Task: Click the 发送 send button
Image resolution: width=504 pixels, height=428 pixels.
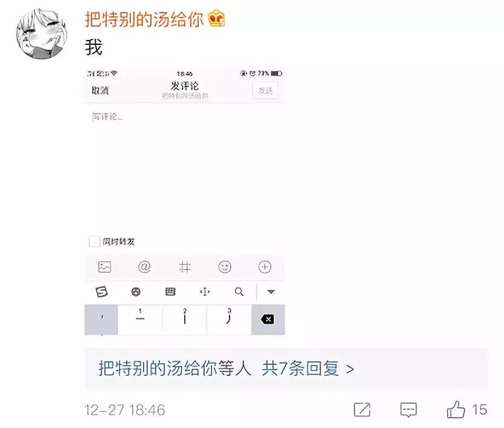Action: tap(265, 91)
